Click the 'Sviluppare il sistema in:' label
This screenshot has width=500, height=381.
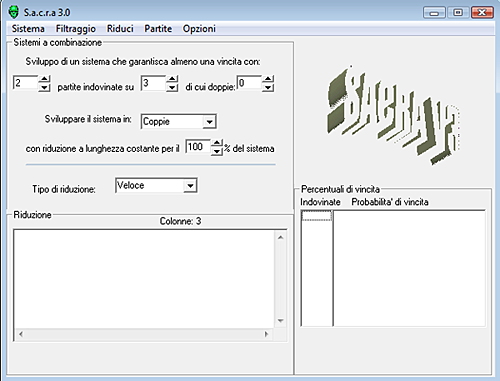point(88,119)
